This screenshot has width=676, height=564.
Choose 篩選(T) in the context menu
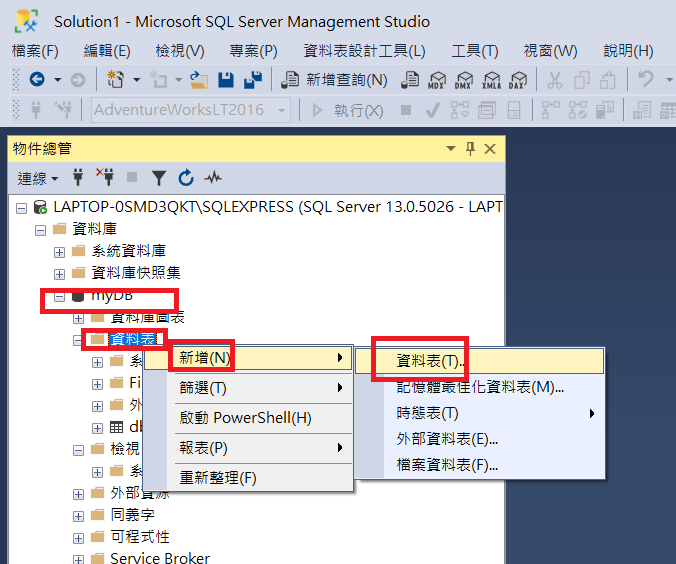[x=249, y=388]
